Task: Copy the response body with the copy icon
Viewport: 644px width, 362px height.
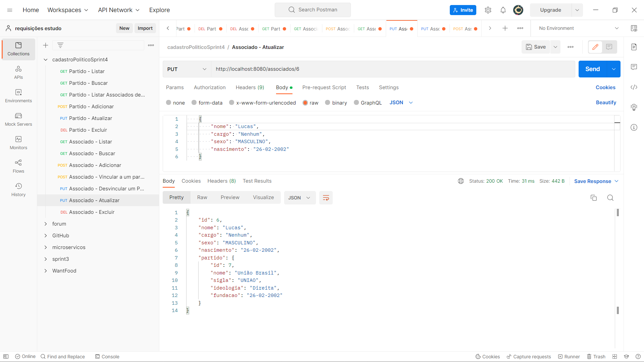Action: [x=594, y=198]
